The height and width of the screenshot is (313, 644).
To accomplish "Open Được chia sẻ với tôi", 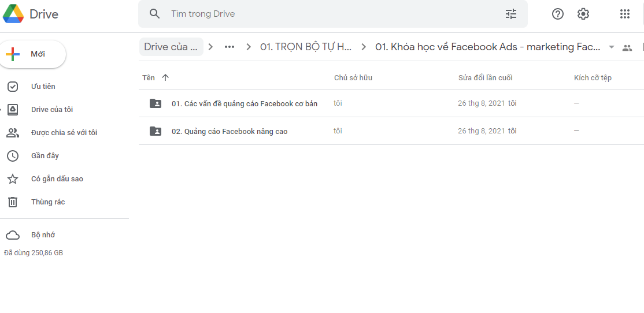I will [65, 132].
